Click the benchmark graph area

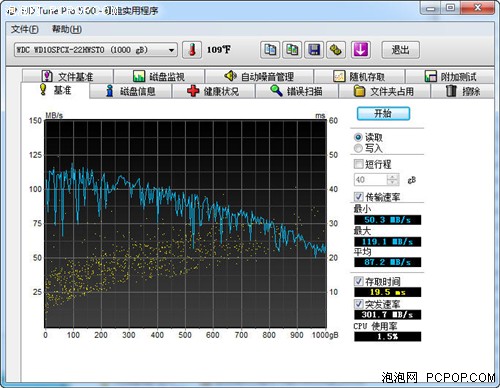[x=185, y=224]
